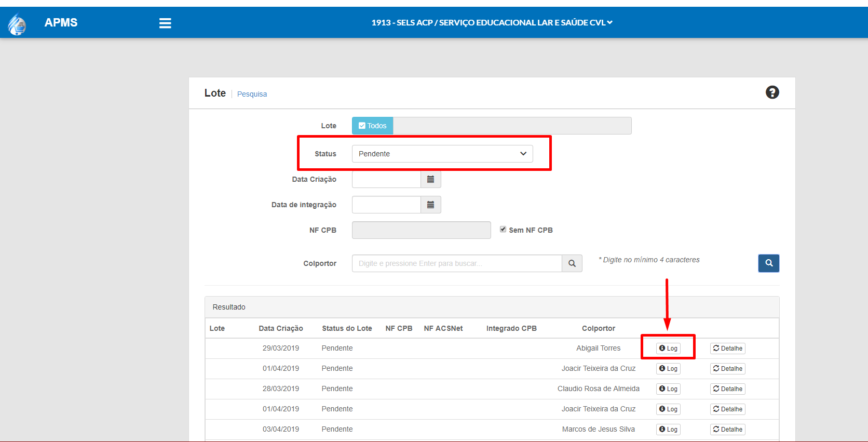Open the Status dropdown showing Pendente

(442, 154)
